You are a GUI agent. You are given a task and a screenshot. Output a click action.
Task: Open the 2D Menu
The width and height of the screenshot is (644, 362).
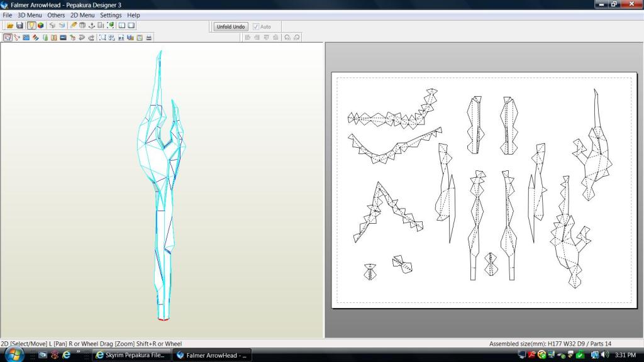point(82,15)
